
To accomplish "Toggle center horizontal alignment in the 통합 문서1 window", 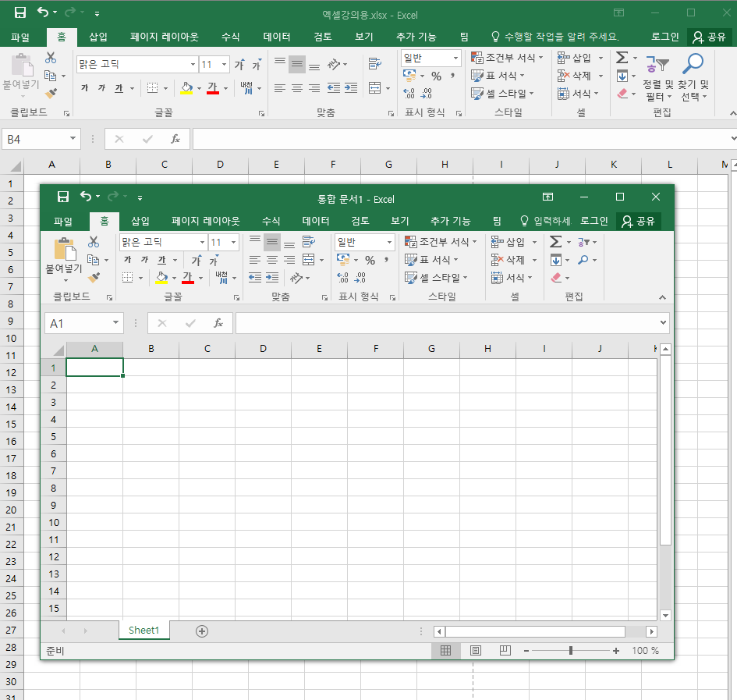I will [272, 260].
